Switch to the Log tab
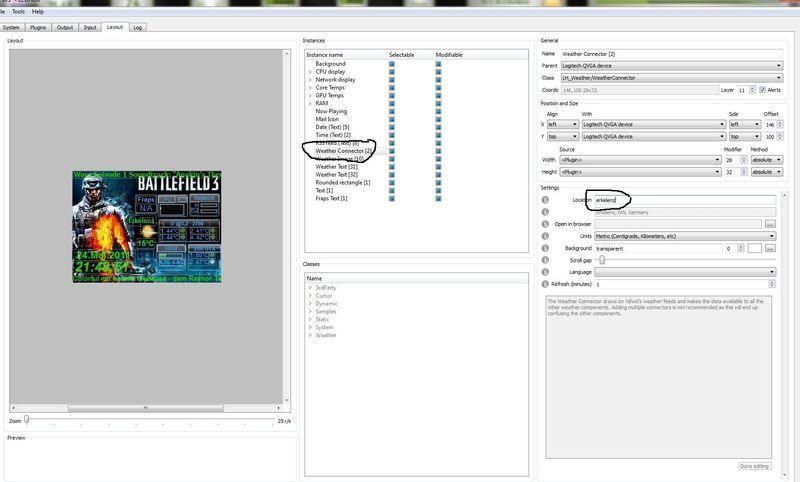This screenshot has width=800, height=482. pyautogui.click(x=137, y=28)
